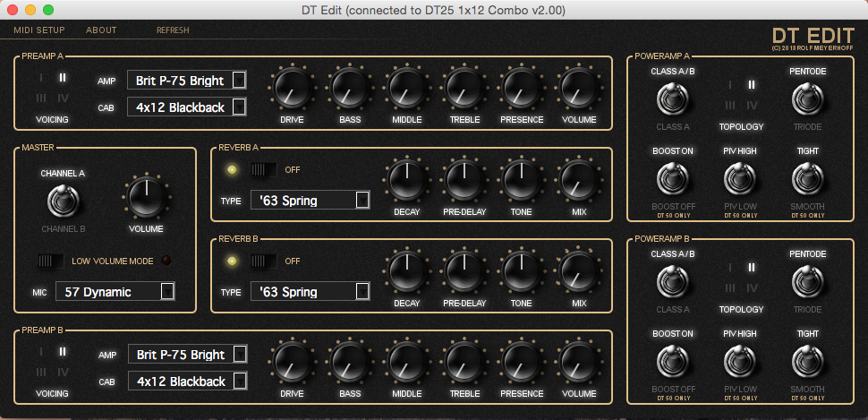868x420 pixels.
Task: Click the Reverb A Decay knob
Action: (406, 180)
